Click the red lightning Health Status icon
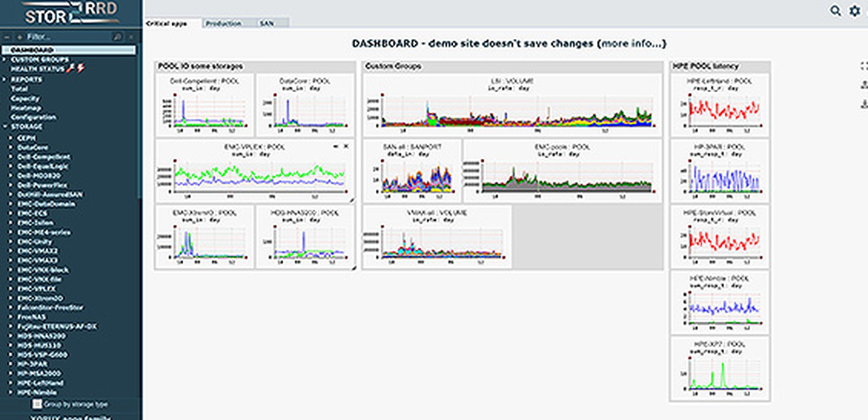Screen dimensions: 868x420 click(x=81, y=69)
